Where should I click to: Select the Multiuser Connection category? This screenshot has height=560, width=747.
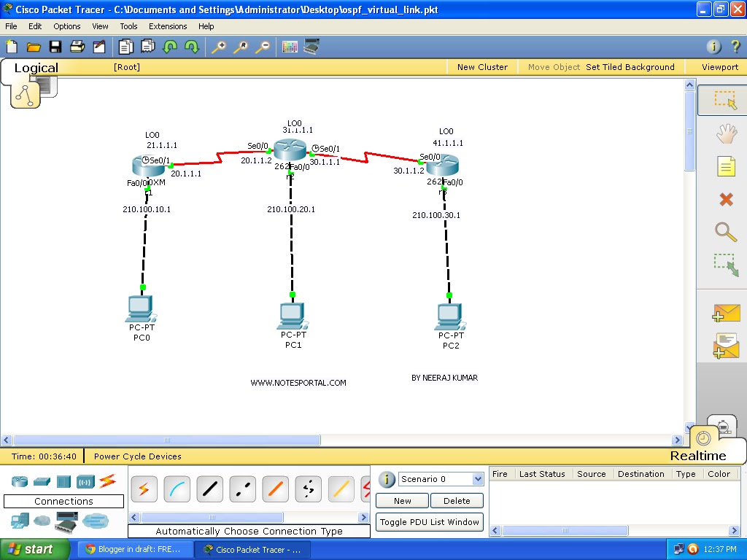coord(96,521)
